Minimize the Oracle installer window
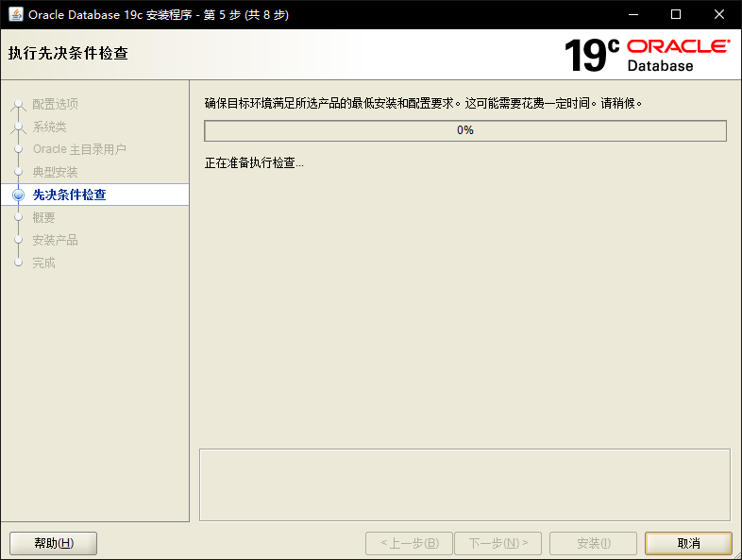The width and height of the screenshot is (742, 560). pos(633,15)
